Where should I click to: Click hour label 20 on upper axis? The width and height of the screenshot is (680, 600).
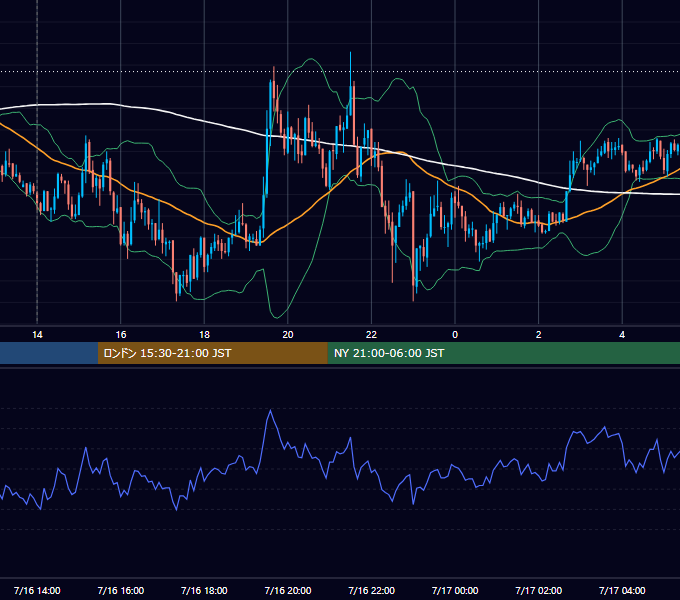pos(288,335)
